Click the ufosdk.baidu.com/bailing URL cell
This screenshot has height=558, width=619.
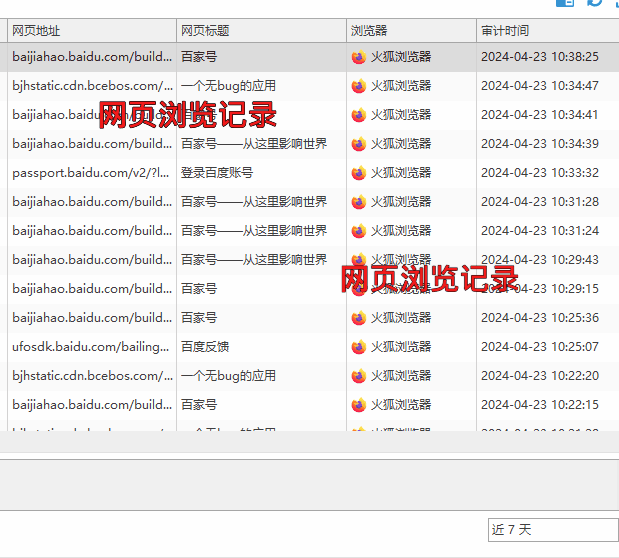[91, 347]
